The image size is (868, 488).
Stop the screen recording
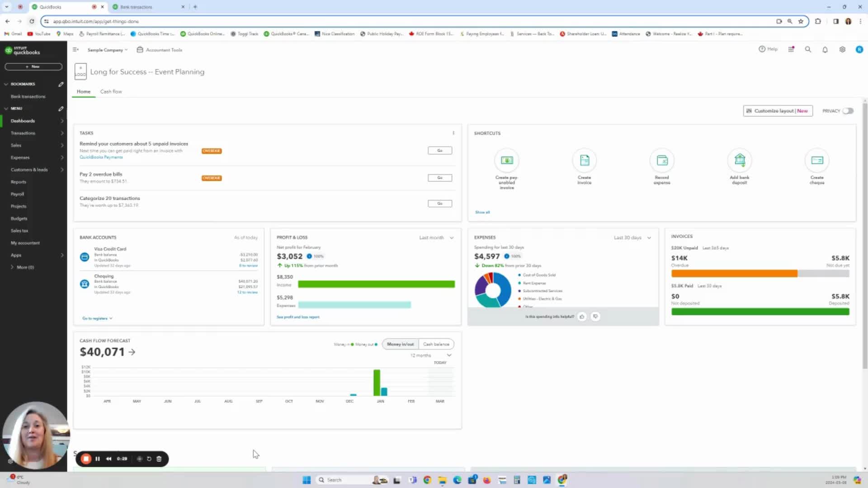[86, 459]
